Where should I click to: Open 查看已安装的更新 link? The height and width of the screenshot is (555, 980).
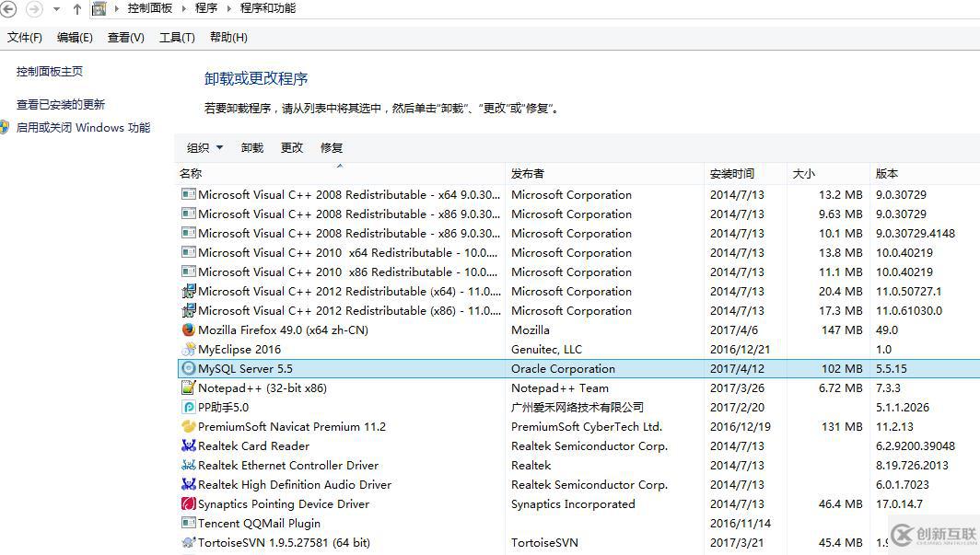[x=61, y=104]
